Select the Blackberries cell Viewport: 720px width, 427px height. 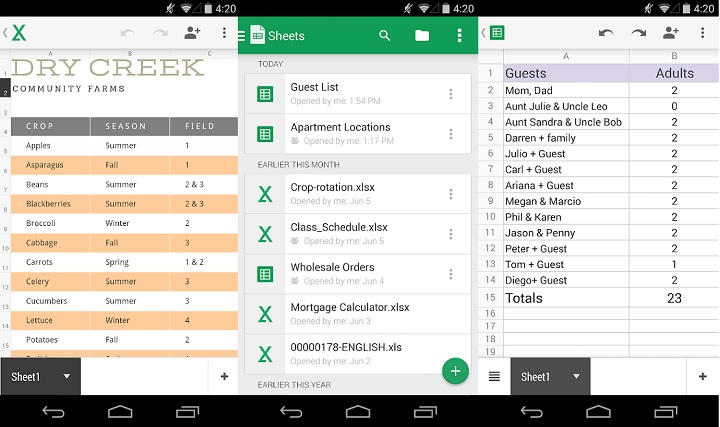pos(51,203)
